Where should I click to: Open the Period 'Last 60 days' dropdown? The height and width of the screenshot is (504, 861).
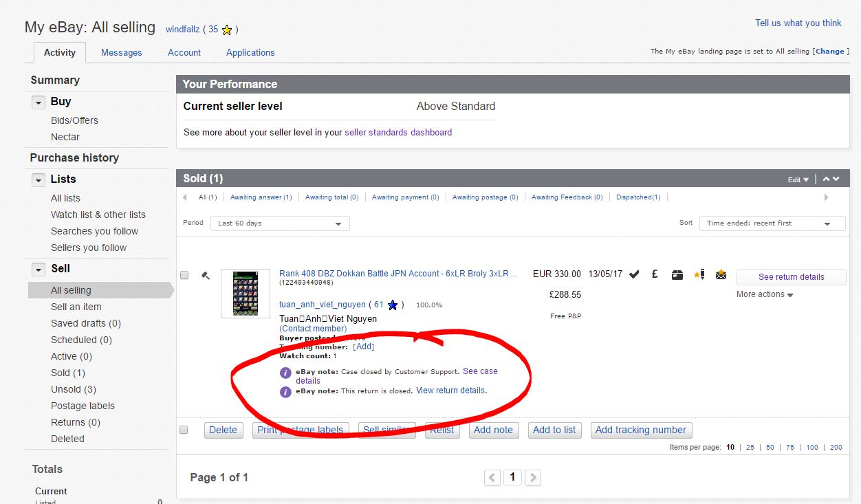click(281, 223)
